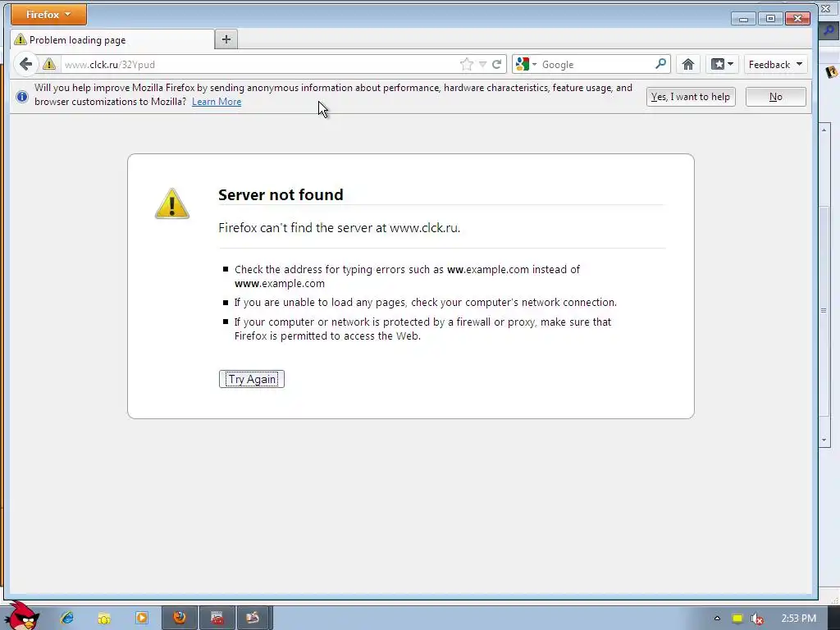The height and width of the screenshot is (630, 840).
Task: Show hidden system tray icons
Action: 717,619
